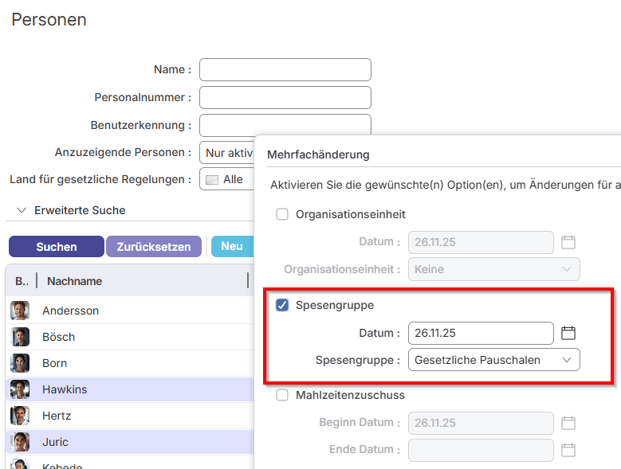Click the avatar in the Hawkins row
Screen dimensions: 621x469
point(20,389)
